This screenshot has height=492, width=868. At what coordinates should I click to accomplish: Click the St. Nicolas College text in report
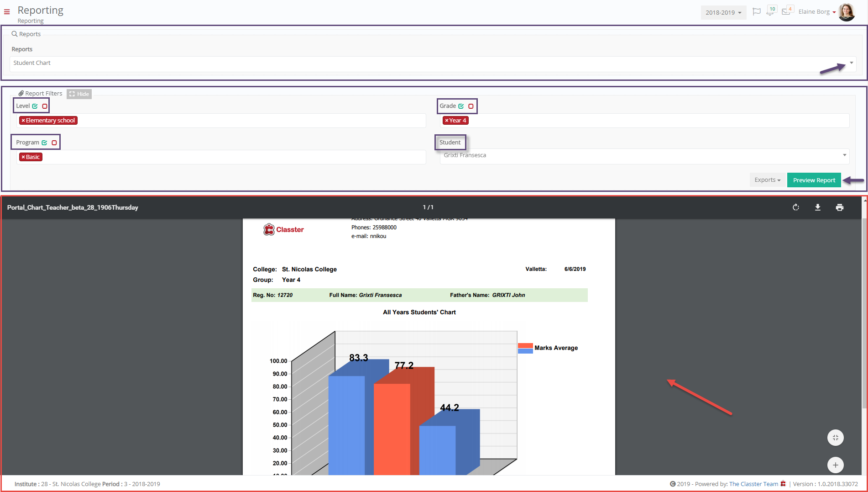[x=309, y=270]
